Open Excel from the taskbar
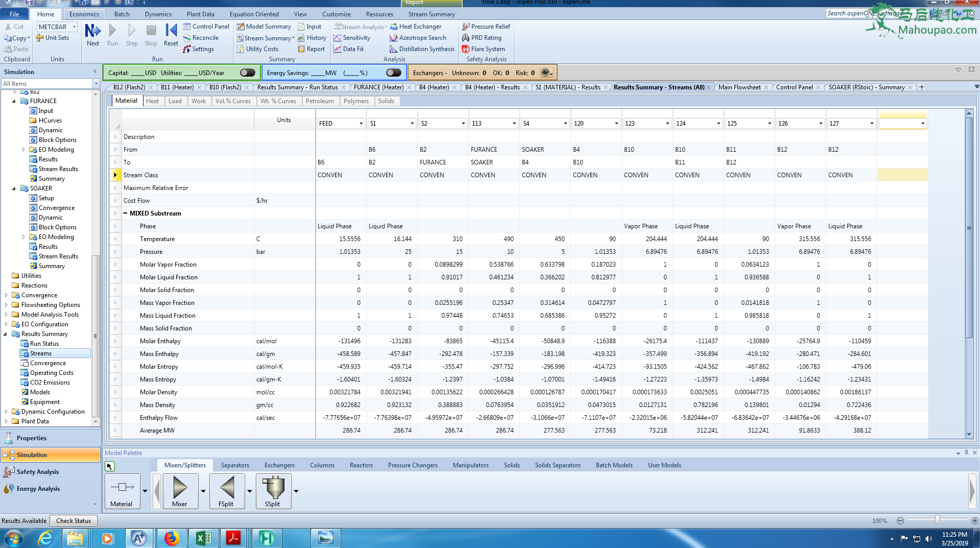The image size is (980, 548). click(203, 538)
